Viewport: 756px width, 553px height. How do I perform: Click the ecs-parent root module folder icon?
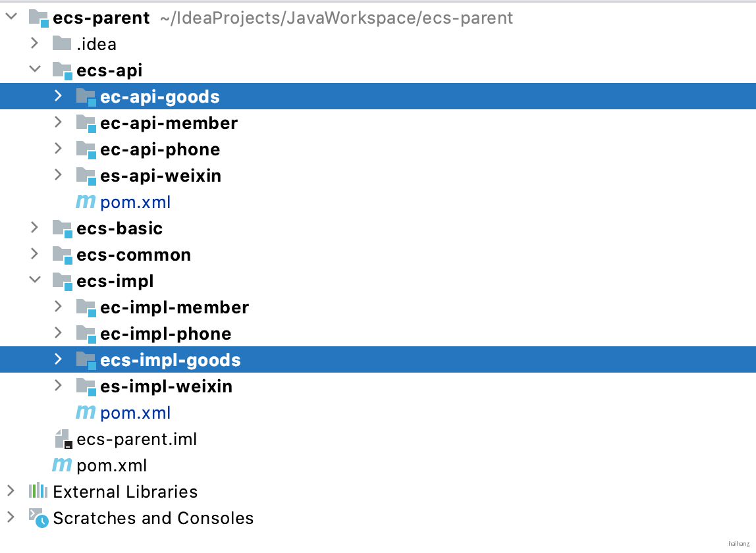[38, 18]
